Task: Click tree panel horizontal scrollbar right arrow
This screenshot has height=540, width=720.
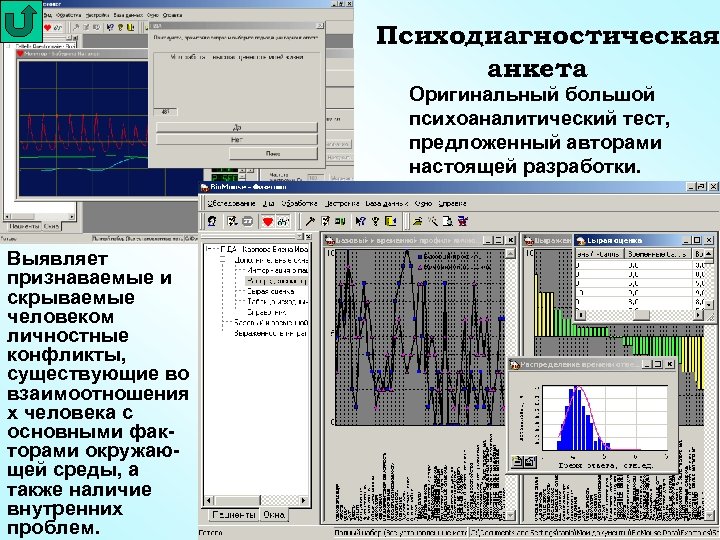Action: (x=304, y=500)
